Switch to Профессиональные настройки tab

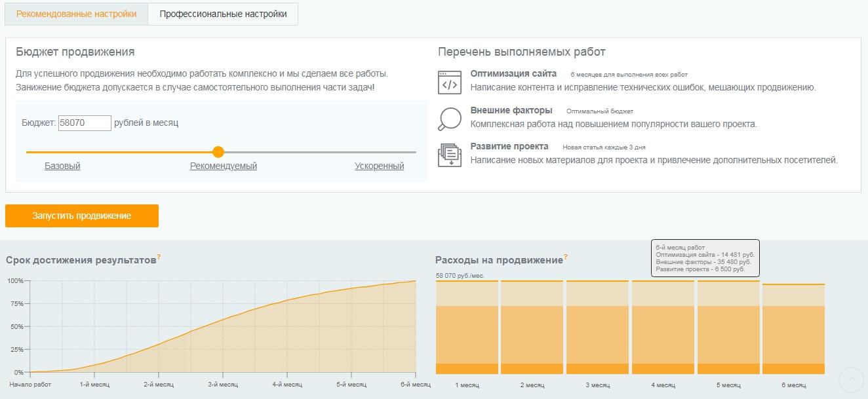(x=223, y=14)
